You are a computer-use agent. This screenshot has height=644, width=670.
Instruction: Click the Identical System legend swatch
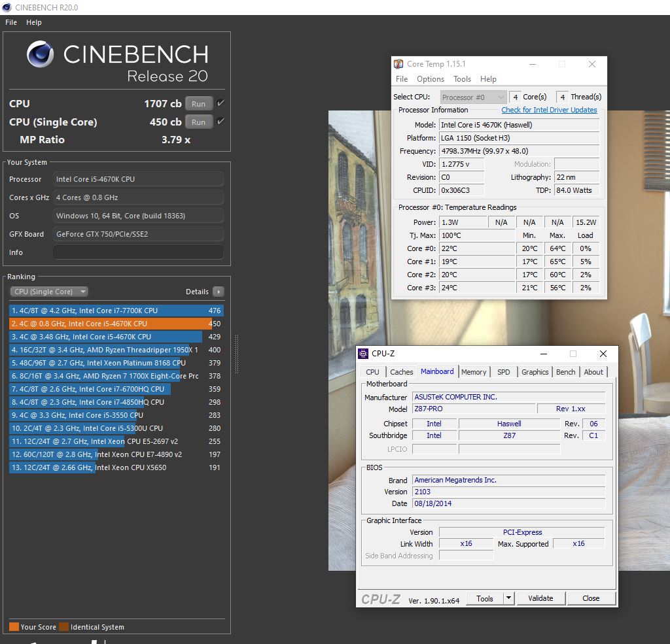(x=63, y=626)
